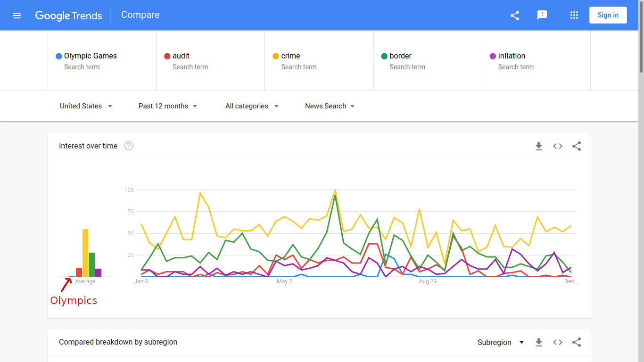The image size is (644, 362).
Task: Open the send feedback icon
Action: click(542, 15)
